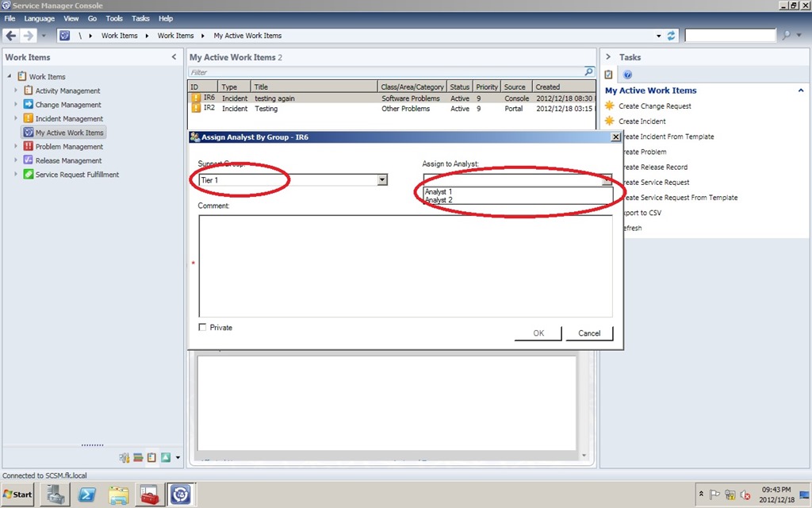This screenshot has height=508, width=812.
Task: Collapse the My Active Work Items task section
Action: [802, 90]
